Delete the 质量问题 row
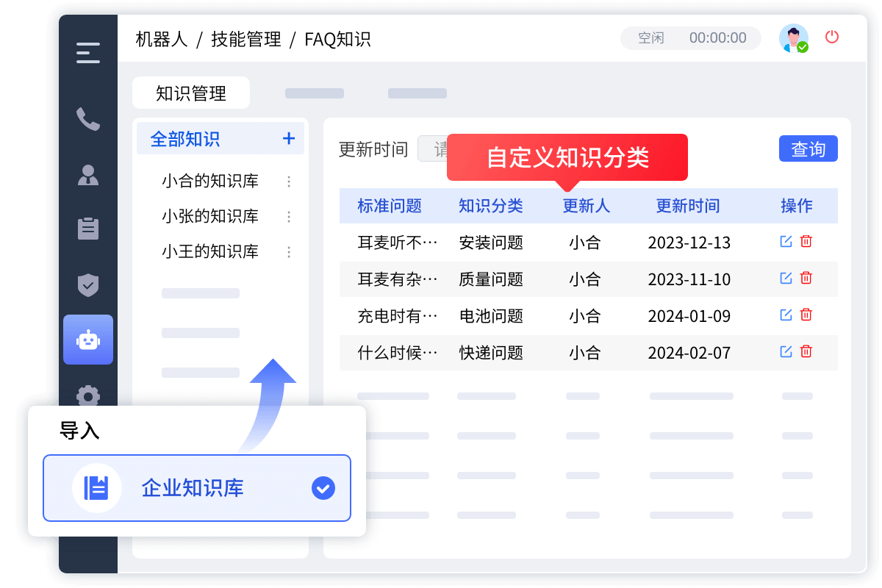The height and width of the screenshot is (588, 882). (806, 278)
